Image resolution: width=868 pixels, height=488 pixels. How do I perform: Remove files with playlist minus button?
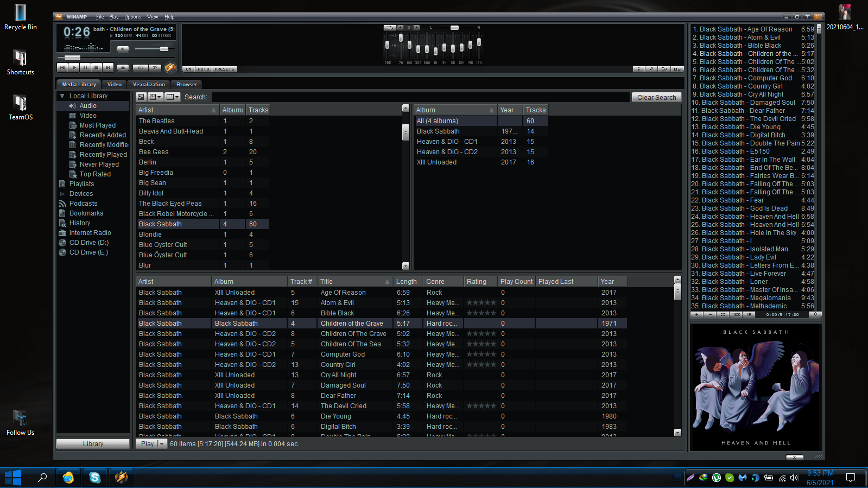tap(710, 314)
